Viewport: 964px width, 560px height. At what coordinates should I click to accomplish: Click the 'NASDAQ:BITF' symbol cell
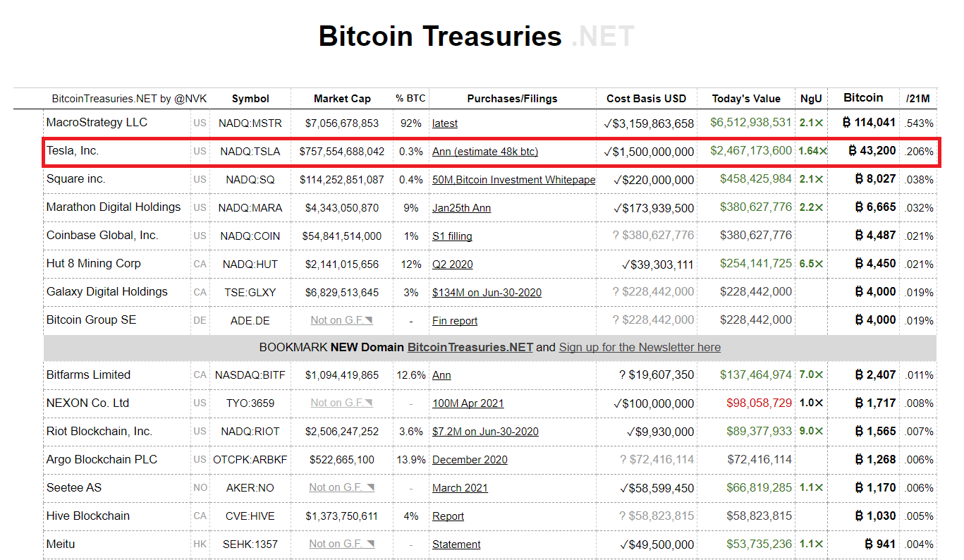250,375
